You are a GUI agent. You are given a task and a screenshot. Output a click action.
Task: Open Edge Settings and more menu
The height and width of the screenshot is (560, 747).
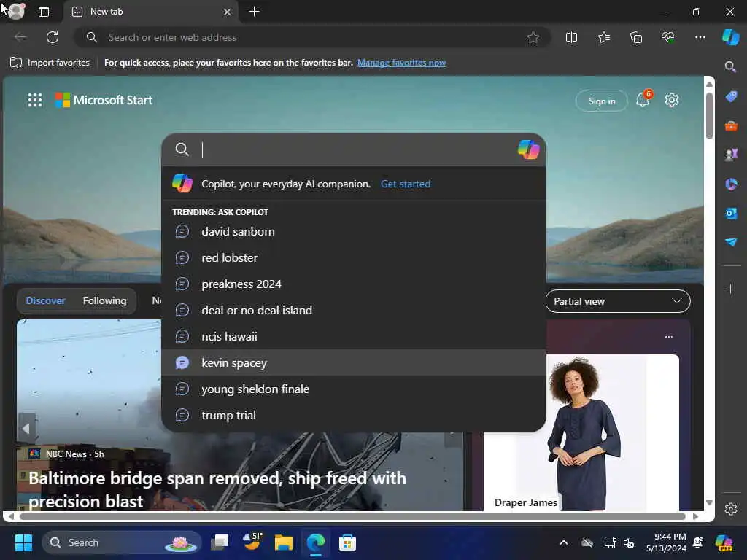tap(700, 37)
